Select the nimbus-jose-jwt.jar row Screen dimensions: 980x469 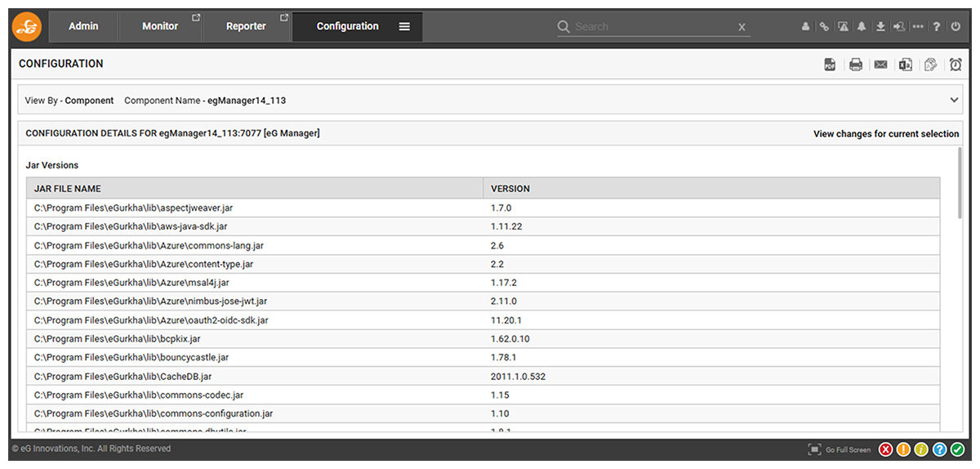(483, 301)
